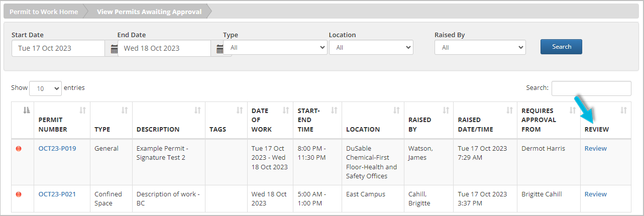This screenshot has width=644, height=216.
Task: Select View Permits Awaiting Approval breadcrumb
Action: [x=149, y=12]
